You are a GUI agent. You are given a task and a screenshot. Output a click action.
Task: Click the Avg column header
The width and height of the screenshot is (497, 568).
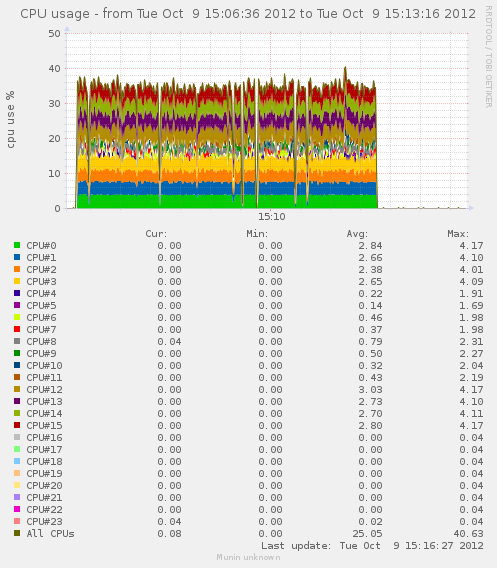(x=357, y=234)
